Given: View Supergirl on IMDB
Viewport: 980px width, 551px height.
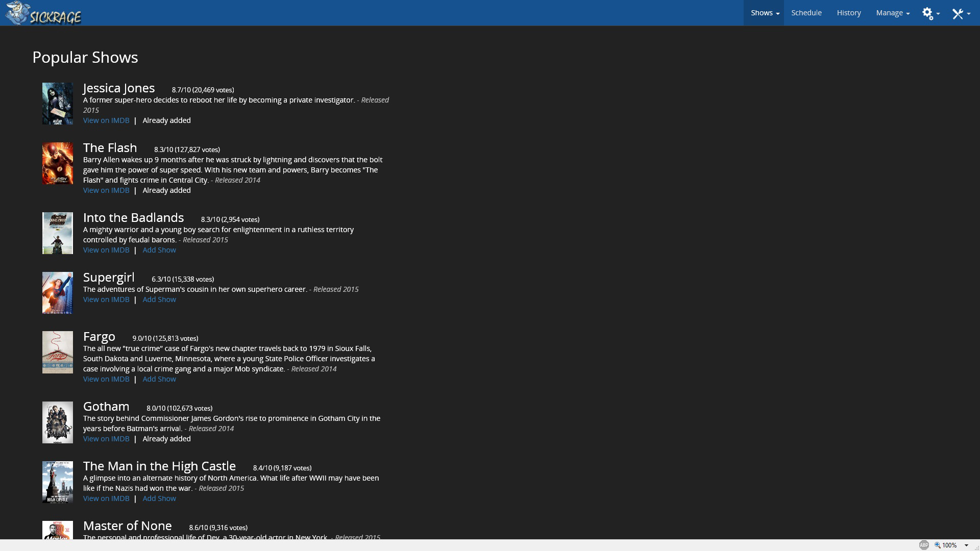Looking at the screenshot, I should (106, 299).
